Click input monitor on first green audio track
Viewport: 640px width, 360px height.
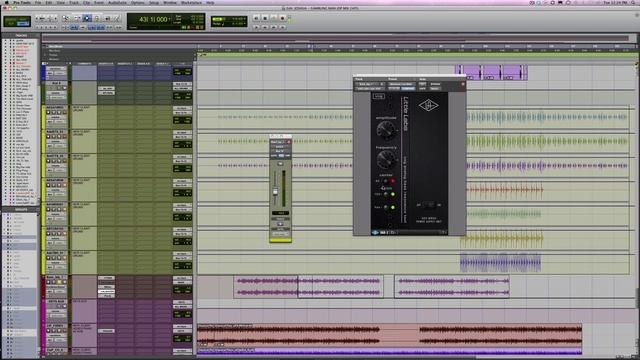tap(53, 113)
